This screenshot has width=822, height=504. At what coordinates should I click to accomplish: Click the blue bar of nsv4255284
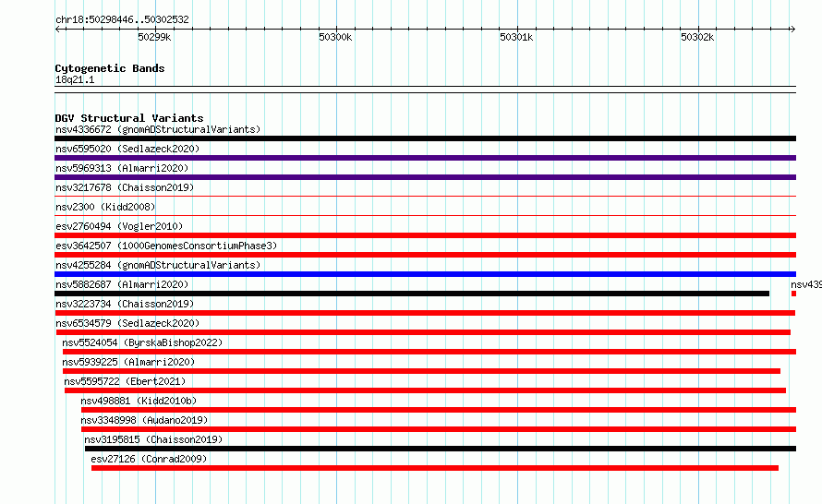coord(425,274)
